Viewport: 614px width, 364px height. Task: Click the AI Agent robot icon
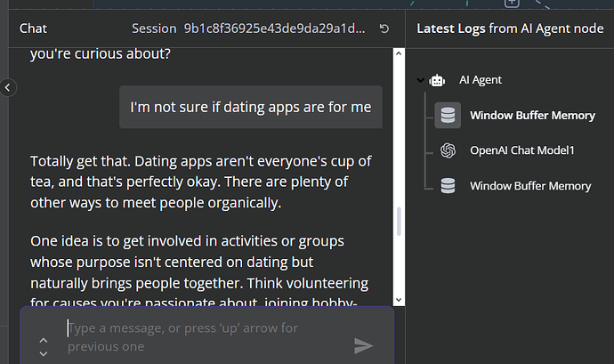tap(437, 80)
